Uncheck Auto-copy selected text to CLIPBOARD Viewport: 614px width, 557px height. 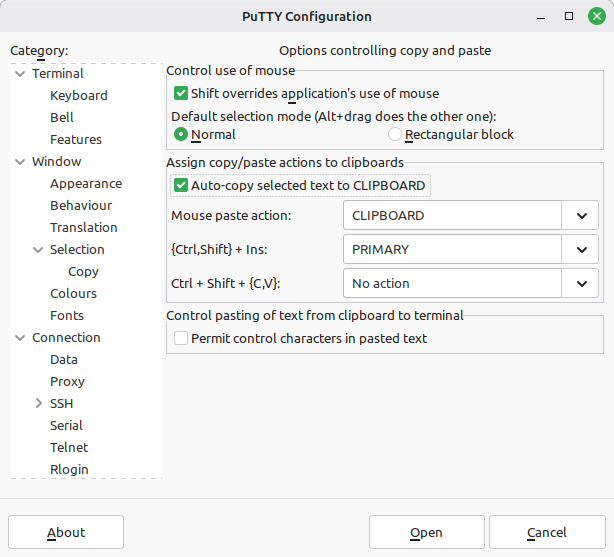point(181,185)
